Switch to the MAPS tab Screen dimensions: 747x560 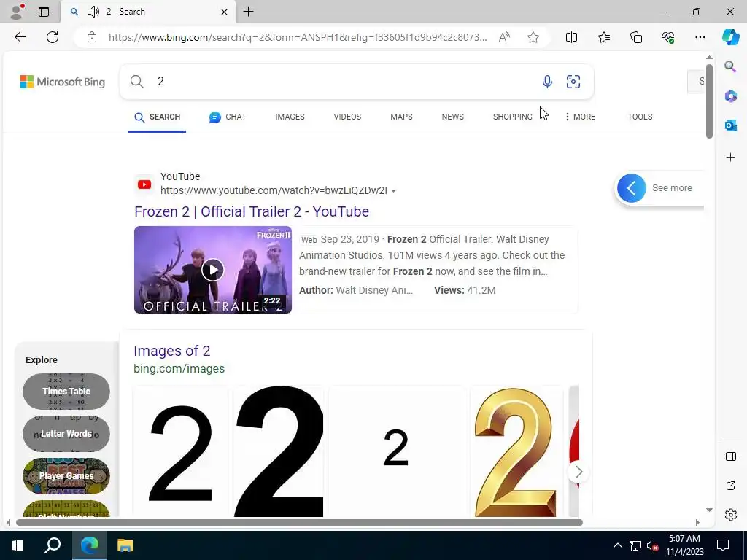(401, 117)
